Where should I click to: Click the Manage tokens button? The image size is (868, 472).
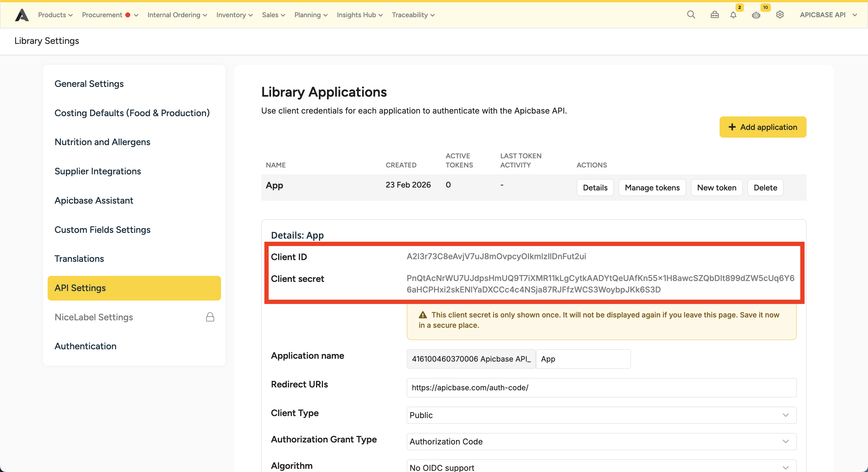652,188
